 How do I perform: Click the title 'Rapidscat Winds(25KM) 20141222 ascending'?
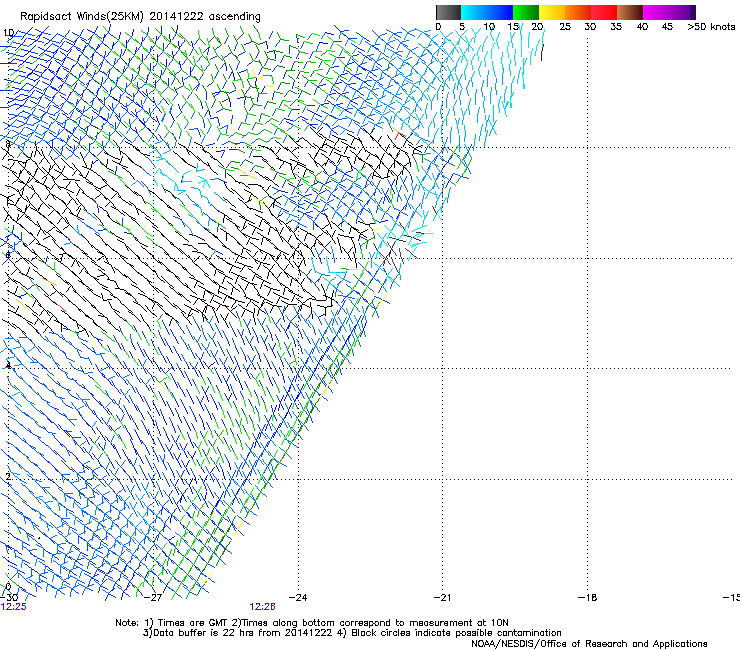tap(140, 17)
